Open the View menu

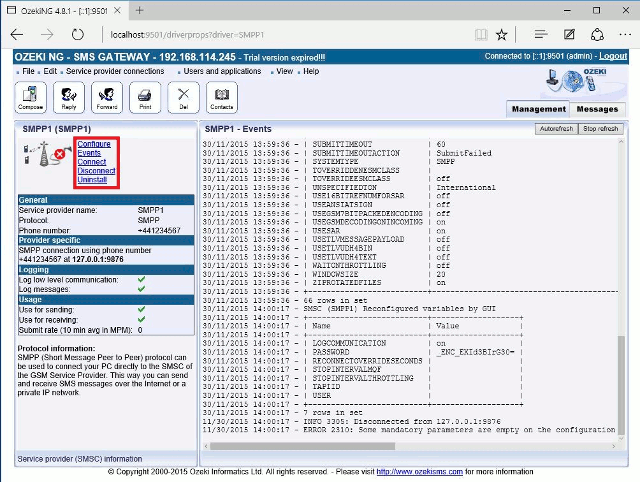point(284,71)
